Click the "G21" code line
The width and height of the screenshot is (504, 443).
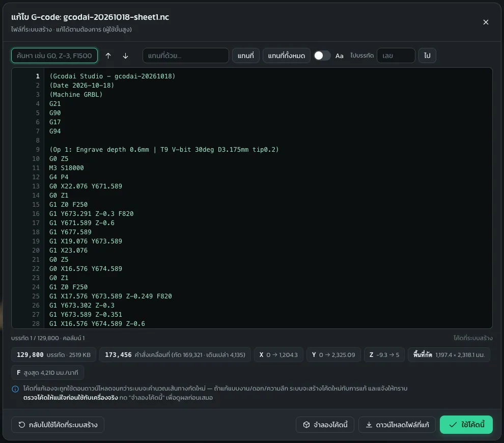pyautogui.click(x=55, y=104)
